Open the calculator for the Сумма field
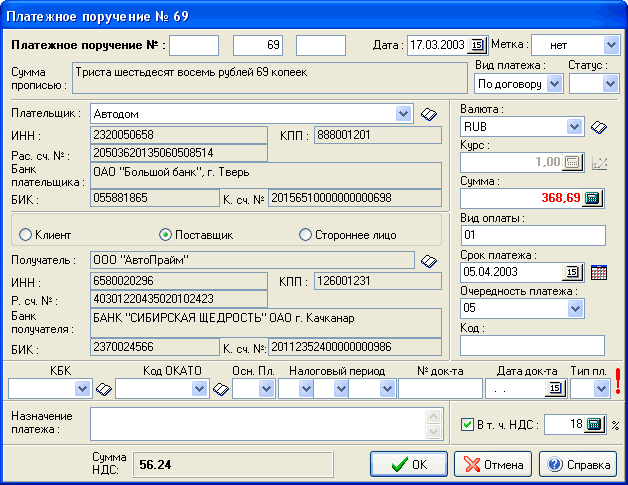 click(x=592, y=198)
